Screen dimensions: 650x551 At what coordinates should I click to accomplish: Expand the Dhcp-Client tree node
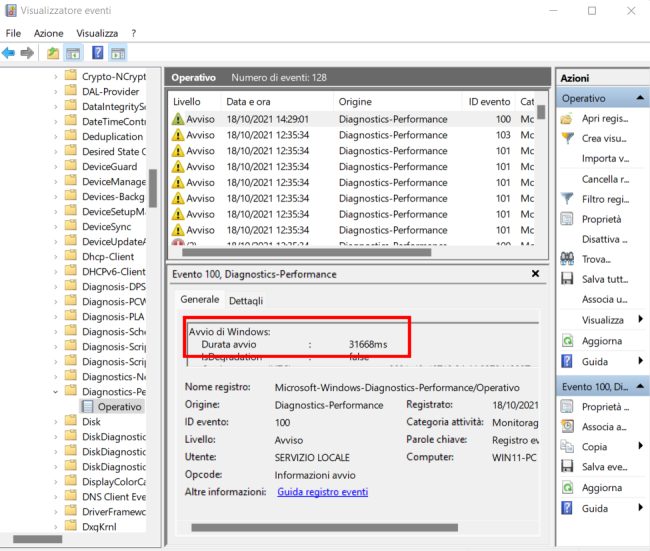click(56, 257)
